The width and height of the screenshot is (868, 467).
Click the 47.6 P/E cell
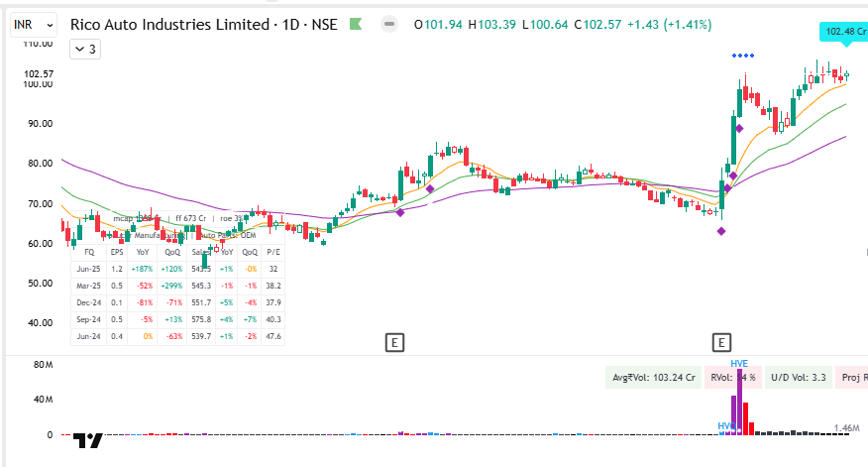coord(273,336)
